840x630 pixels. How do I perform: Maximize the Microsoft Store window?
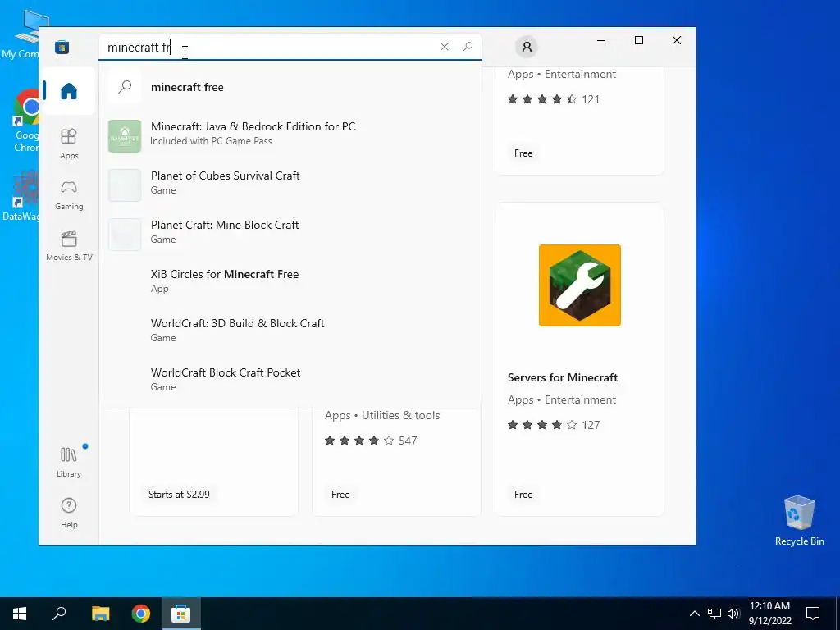tap(638, 40)
